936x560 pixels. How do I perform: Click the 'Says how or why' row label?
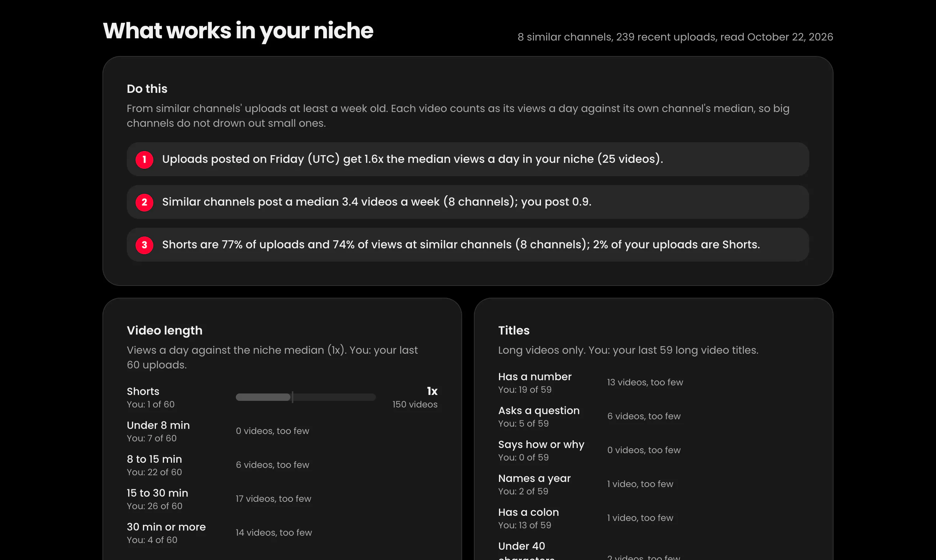tap(541, 445)
